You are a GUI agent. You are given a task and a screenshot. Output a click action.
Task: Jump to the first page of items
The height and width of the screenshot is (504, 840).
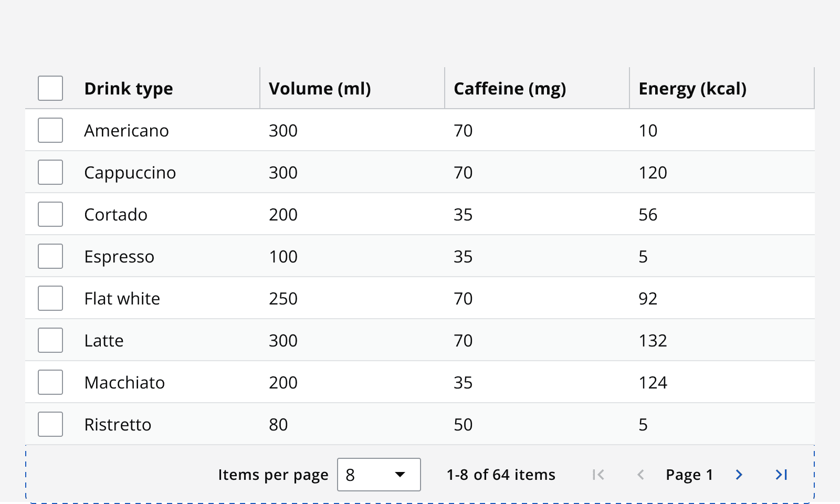pyautogui.click(x=597, y=475)
